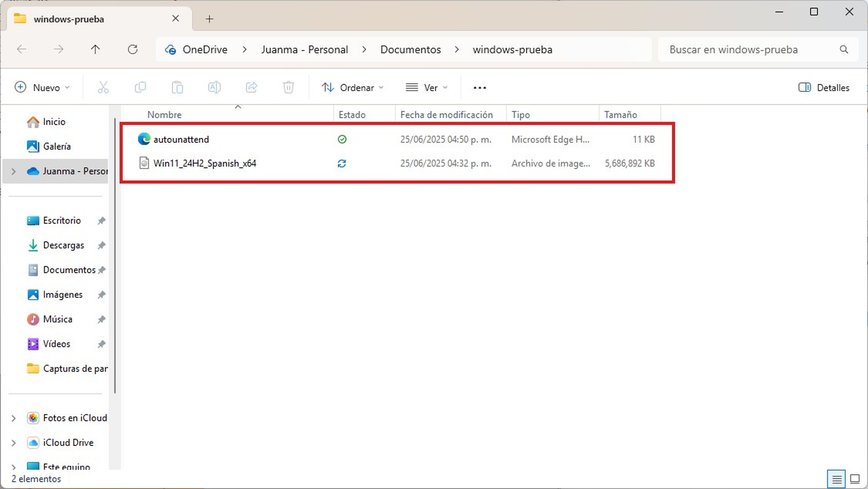Click the sidebar vertical scrollbar
868x489 pixels.
[115, 256]
